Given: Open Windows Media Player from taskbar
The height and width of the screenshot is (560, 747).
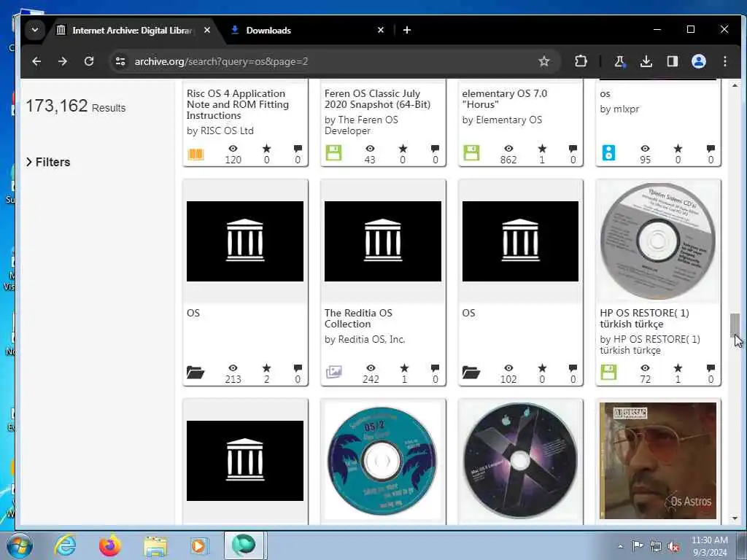Looking at the screenshot, I should 199,545.
